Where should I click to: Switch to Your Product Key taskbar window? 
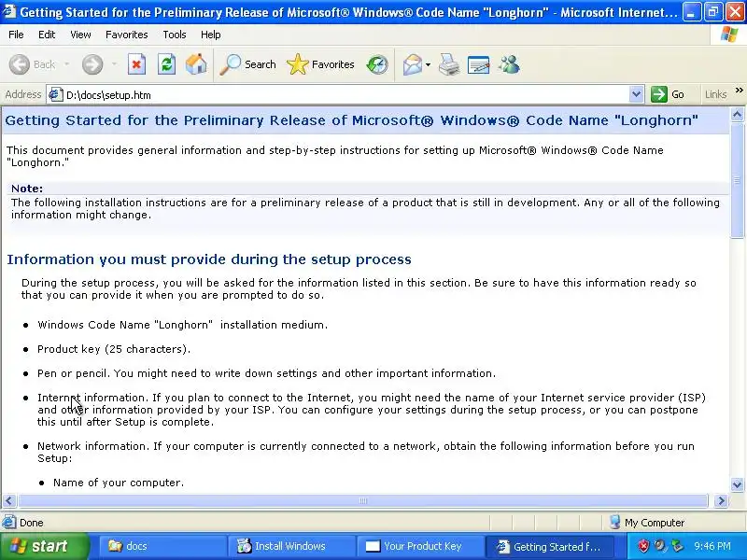pyautogui.click(x=419, y=546)
